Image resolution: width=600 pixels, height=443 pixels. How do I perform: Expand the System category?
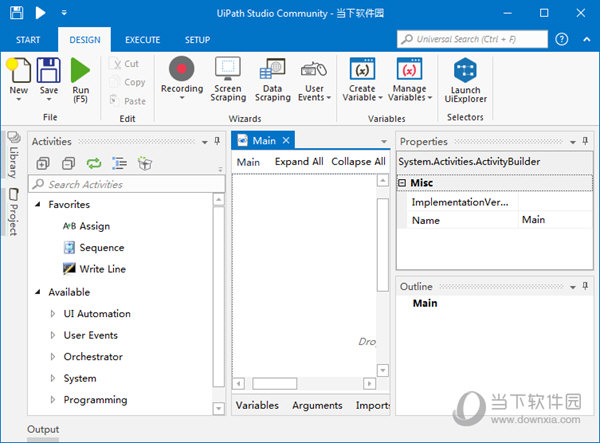(53, 378)
